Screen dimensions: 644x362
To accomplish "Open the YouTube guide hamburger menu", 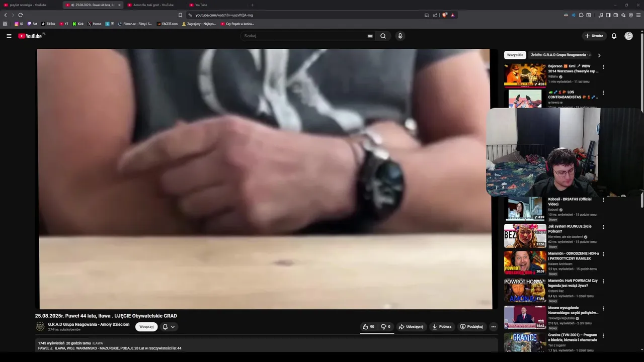I will click(9, 36).
